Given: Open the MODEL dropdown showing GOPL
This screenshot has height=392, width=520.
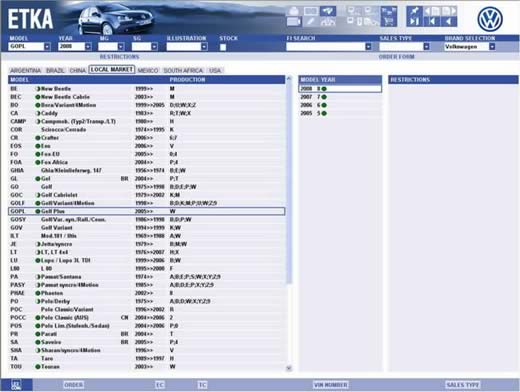Looking at the screenshot, I should [x=47, y=47].
